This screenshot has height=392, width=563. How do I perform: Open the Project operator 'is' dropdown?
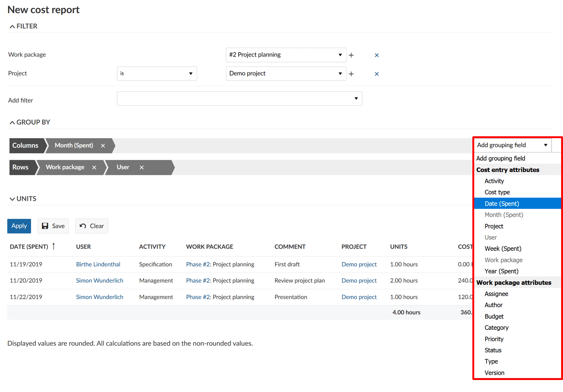(x=157, y=73)
